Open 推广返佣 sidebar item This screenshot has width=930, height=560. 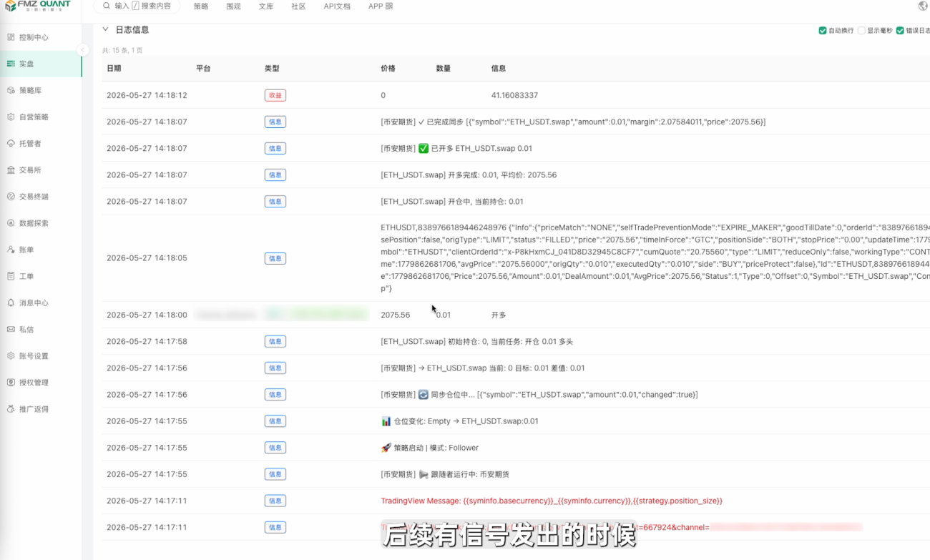coord(34,409)
